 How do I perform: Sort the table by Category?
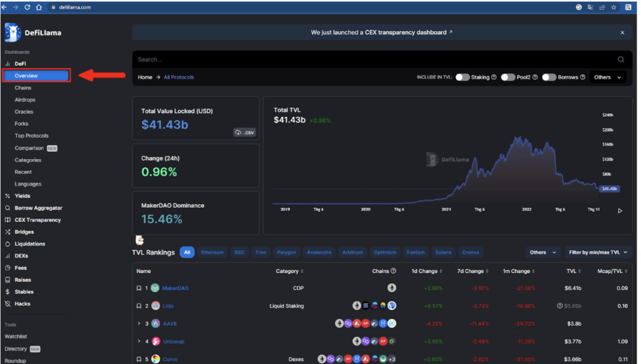point(289,271)
